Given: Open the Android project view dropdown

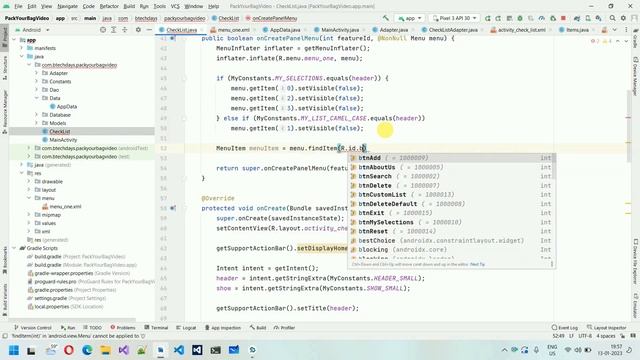Looking at the screenshot, I should pos(32,30).
